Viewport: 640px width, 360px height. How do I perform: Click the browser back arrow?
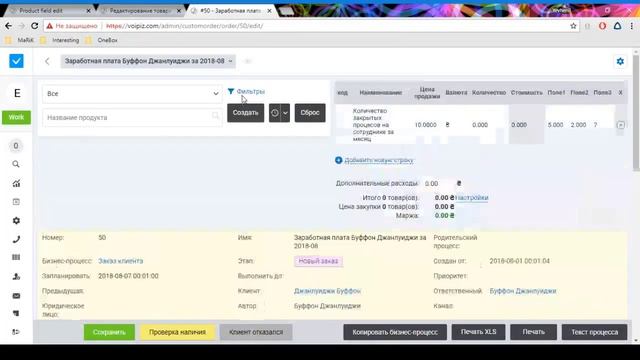click(x=9, y=26)
